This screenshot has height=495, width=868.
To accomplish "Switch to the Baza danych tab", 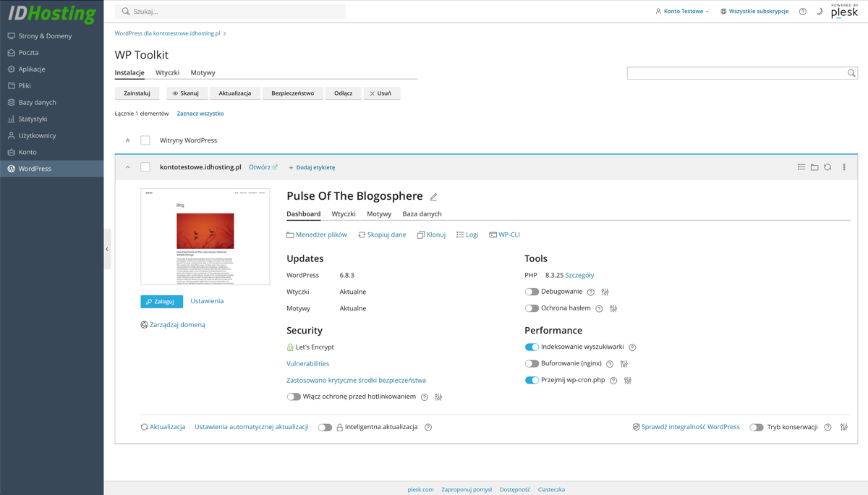I will pyautogui.click(x=422, y=214).
